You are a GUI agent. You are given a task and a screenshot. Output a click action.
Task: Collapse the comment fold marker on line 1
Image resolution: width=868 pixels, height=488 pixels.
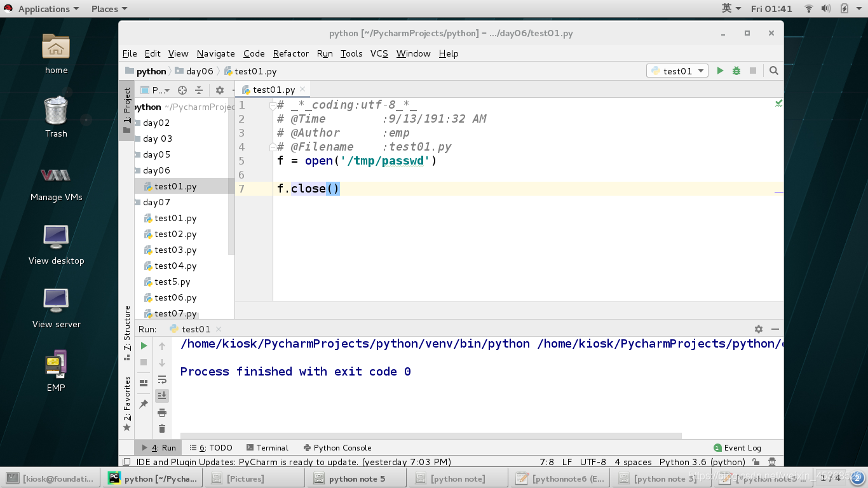[273, 105]
